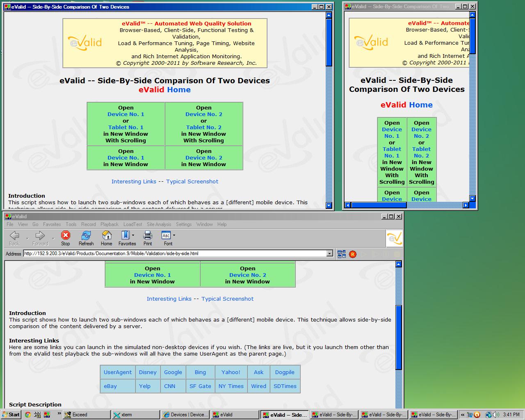Screen dimensions: 525x420
Task: Click the Print icon in toolbar
Action: pos(148,235)
